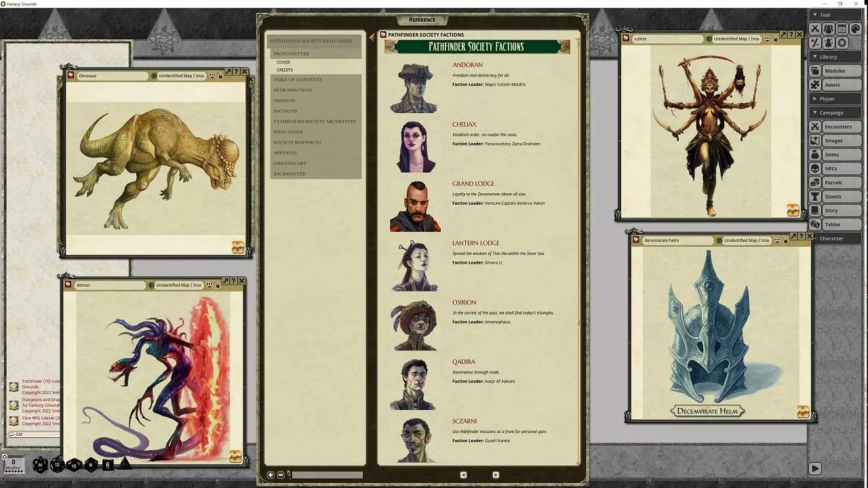Click the d10 die
Viewport: 868px width, 488px height.
[x=74, y=466]
